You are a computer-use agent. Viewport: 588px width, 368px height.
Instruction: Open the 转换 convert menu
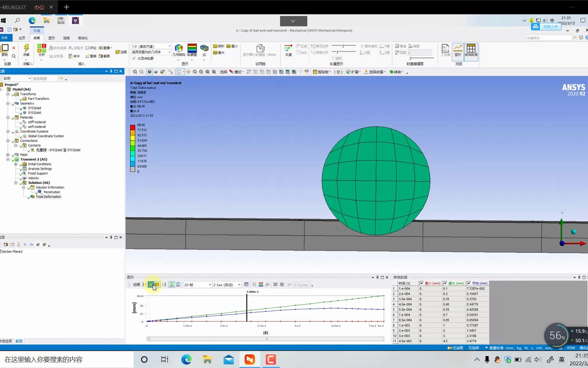click(x=396, y=72)
